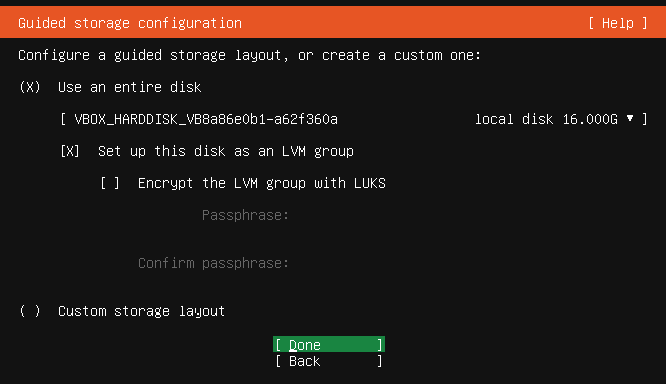Click the "local disk 16.000G" text
The height and width of the screenshot is (384, 666).
546,119
